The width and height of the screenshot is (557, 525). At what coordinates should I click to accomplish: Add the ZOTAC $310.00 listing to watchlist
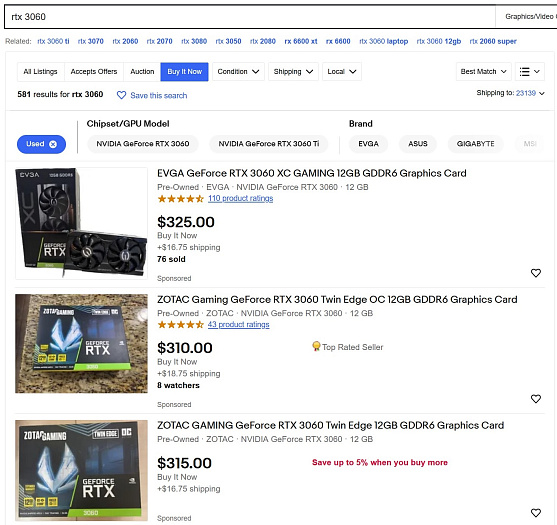pos(536,399)
